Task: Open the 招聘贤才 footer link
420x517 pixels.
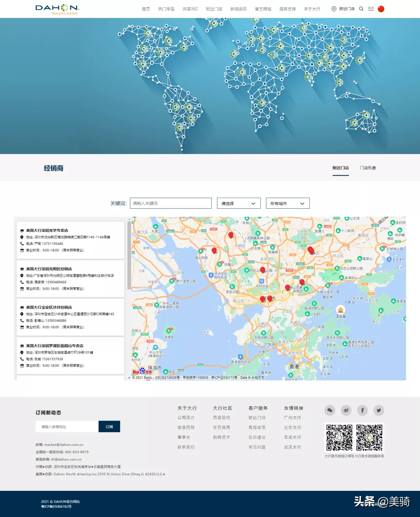Action: pyautogui.click(x=222, y=437)
